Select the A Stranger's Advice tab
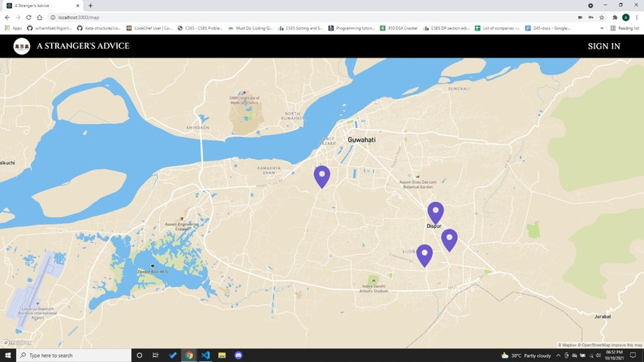 pos(41,6)
